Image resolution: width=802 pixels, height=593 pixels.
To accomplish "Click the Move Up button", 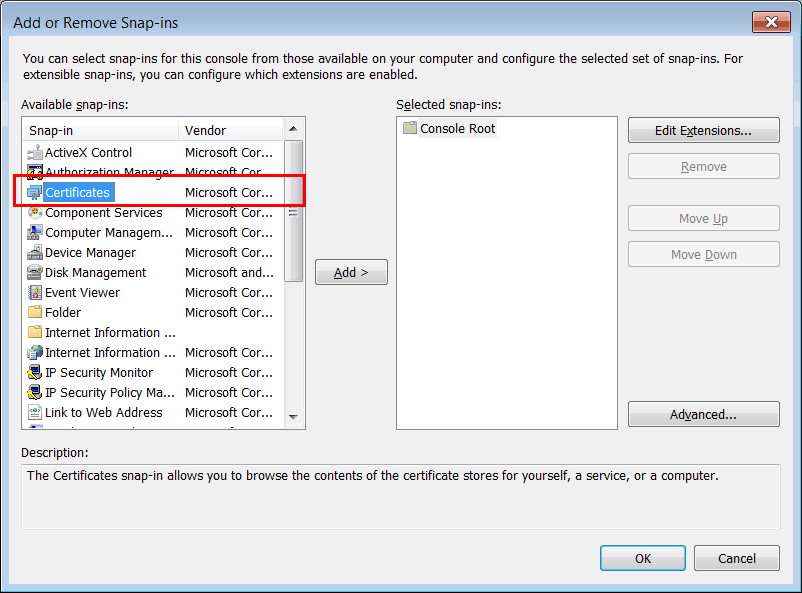I will (x=703, y=218).
